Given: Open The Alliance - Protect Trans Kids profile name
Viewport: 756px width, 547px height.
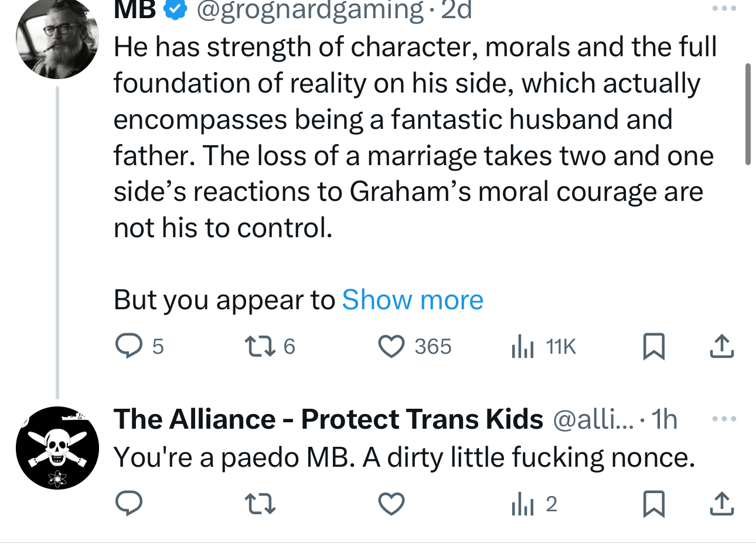Looking at the screenshot, I should click(x=328, y=419).
